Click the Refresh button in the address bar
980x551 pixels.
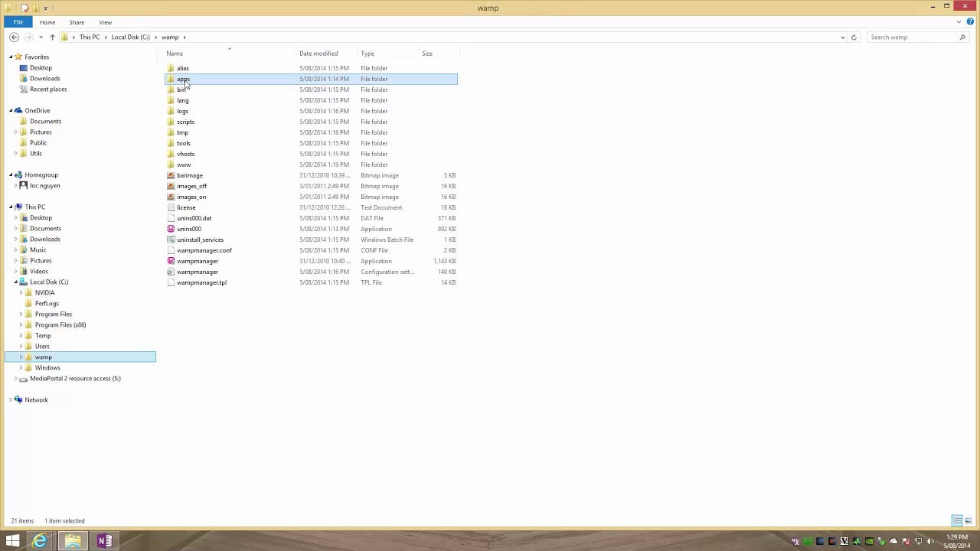coord(854,37)
